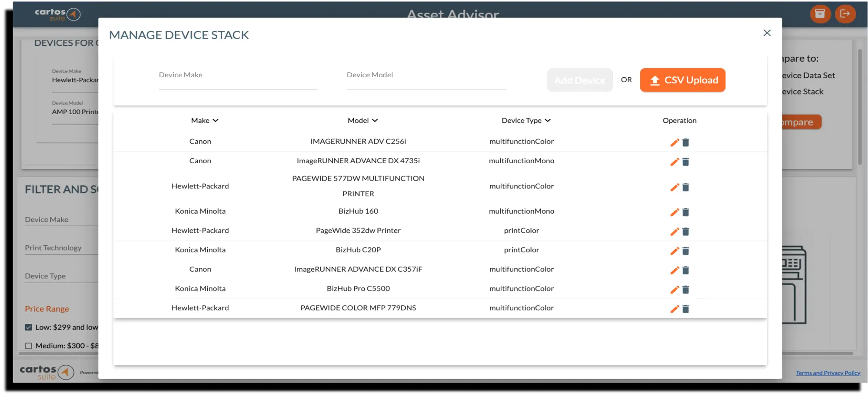Edit the BizHub Pro C5500 device

pyautogui.click(x=674, y=290)
